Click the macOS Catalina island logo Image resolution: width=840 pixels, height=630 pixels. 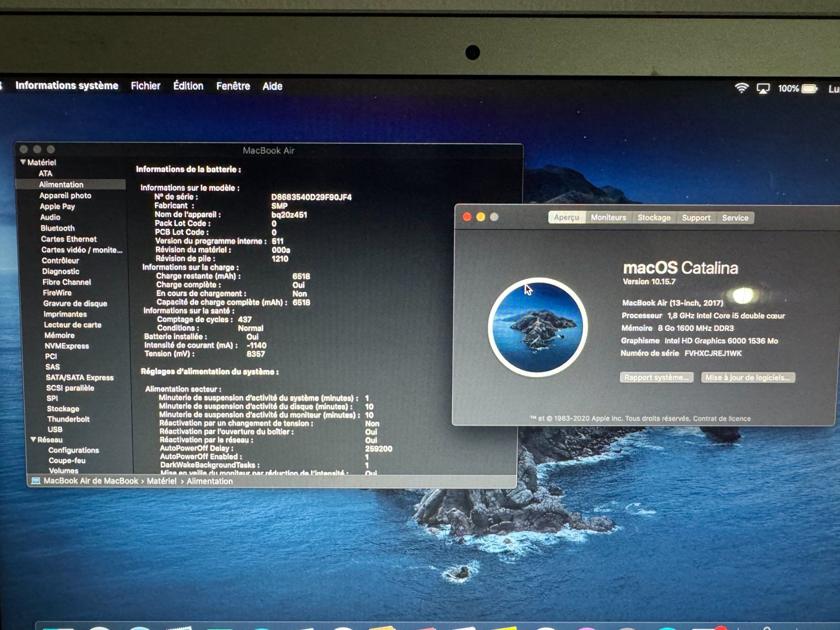coord(538,327)
